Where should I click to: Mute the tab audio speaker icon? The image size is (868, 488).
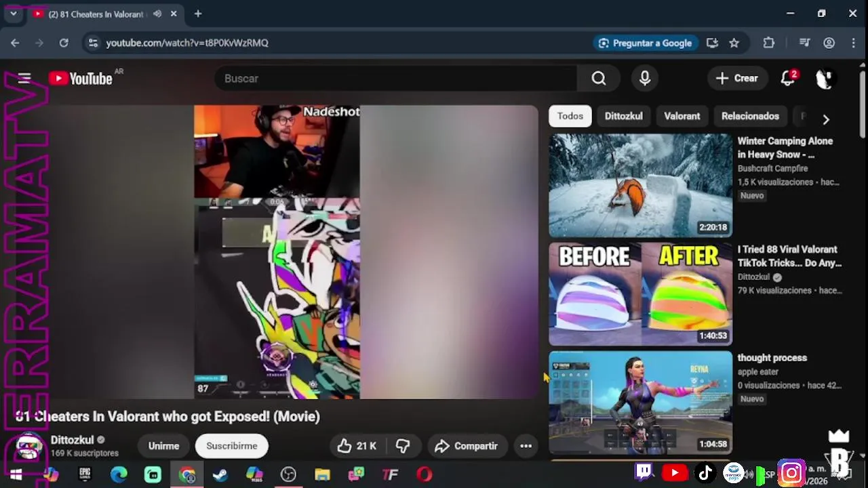[157, 14]
